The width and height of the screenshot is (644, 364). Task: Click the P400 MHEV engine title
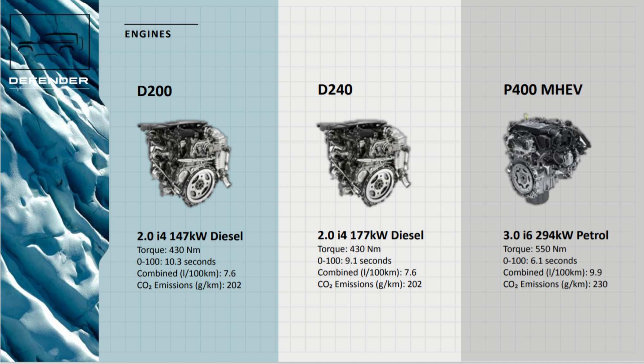[x=543, y=90]
